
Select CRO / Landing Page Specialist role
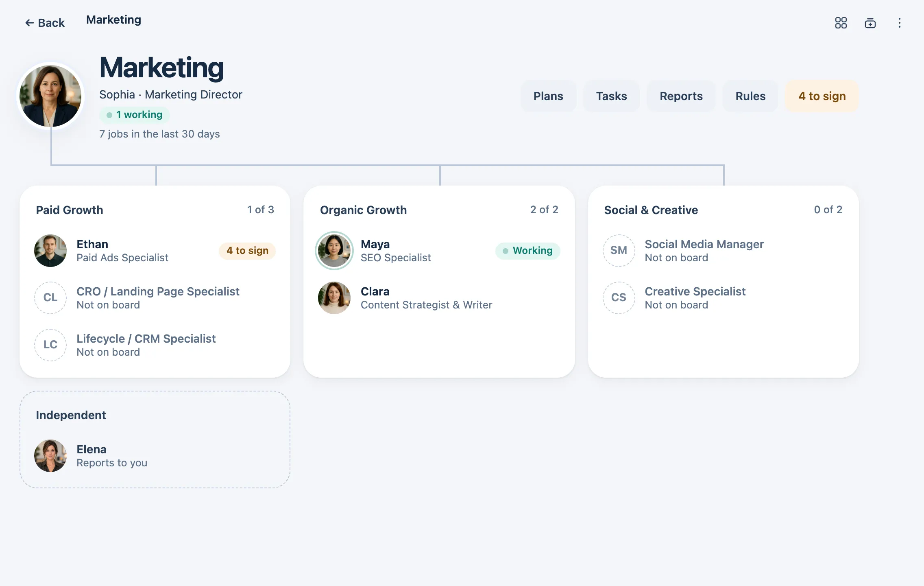[x=155, y=298]
